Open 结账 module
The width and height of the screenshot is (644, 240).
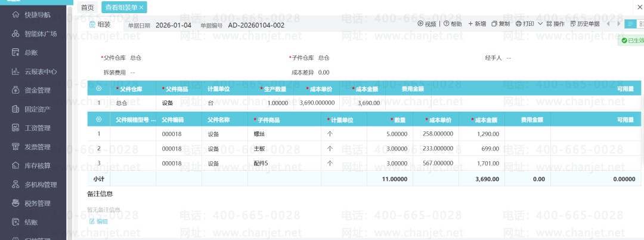coord(25,222)
